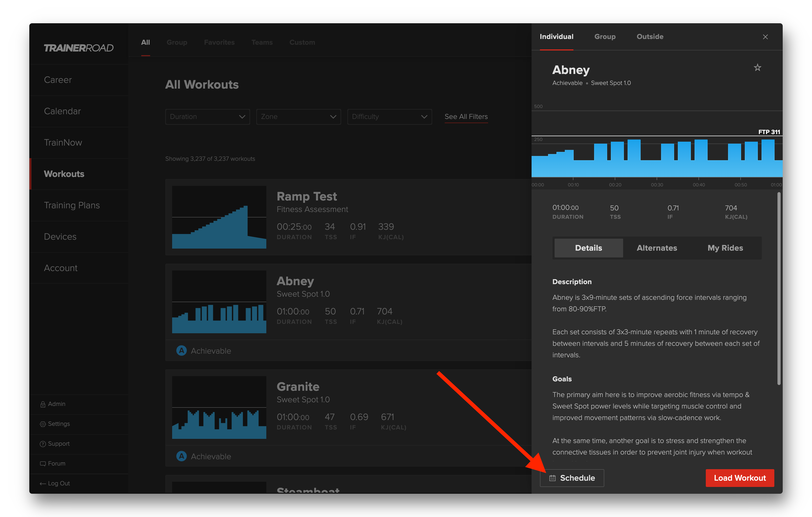The image size is (812, 517).
Task: Click the Abney title in workout list
Action: click(295, 281)
